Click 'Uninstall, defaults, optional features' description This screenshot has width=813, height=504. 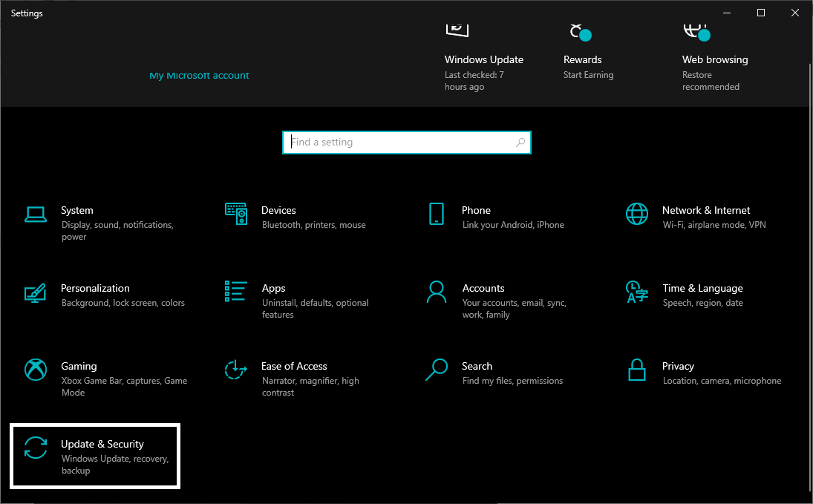(316, 309)
